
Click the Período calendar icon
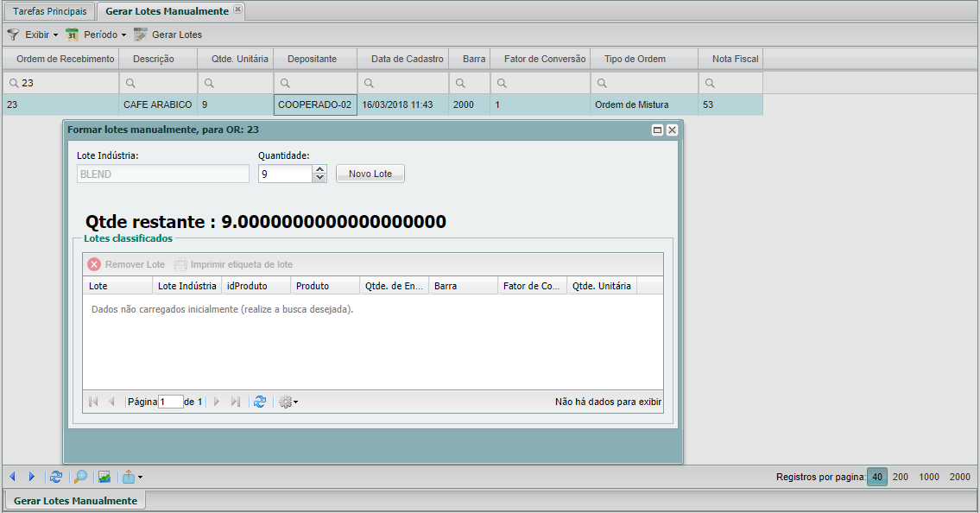72,35
